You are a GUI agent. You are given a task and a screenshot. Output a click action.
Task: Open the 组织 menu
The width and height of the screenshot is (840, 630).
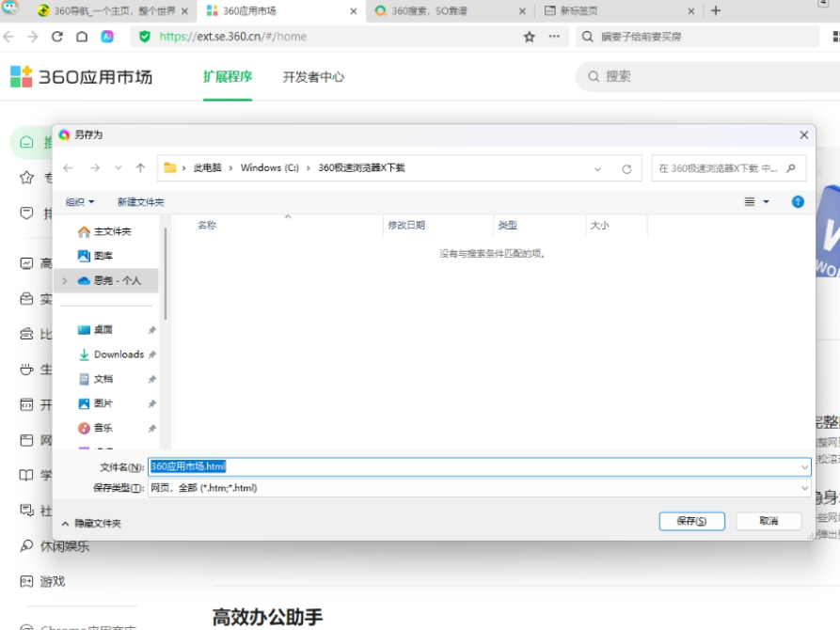click(x=80, y=202)
